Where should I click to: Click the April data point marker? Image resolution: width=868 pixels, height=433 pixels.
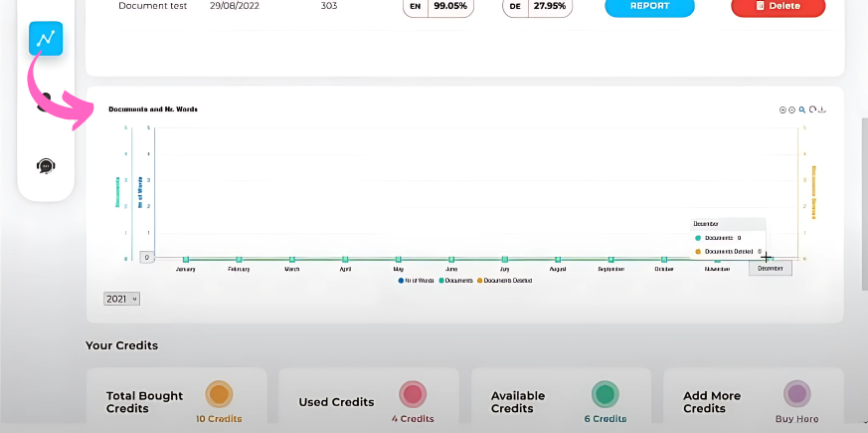click(345, 260)
